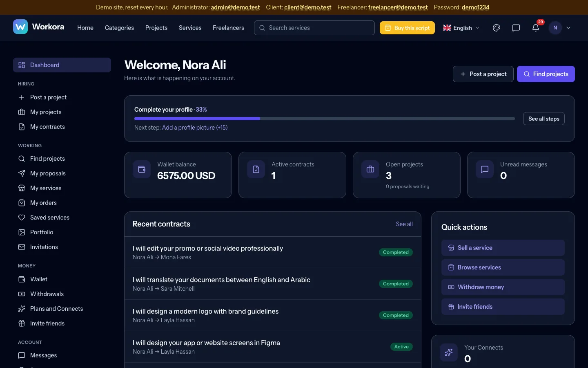Click See all steps button
Screen dimensions: 588x368
coord(544,119)
